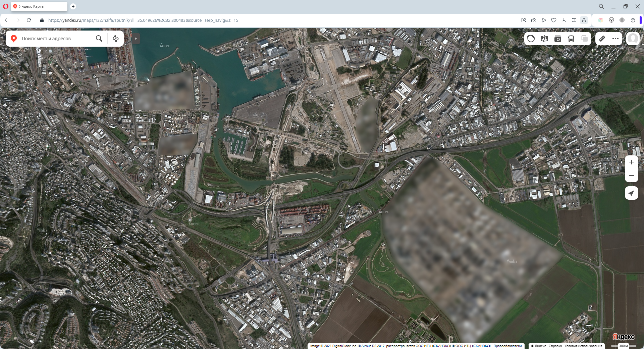644x349 pixels.
Task: Open the user profile avatar
Action: pyautogui.click(x=633, y=39)
